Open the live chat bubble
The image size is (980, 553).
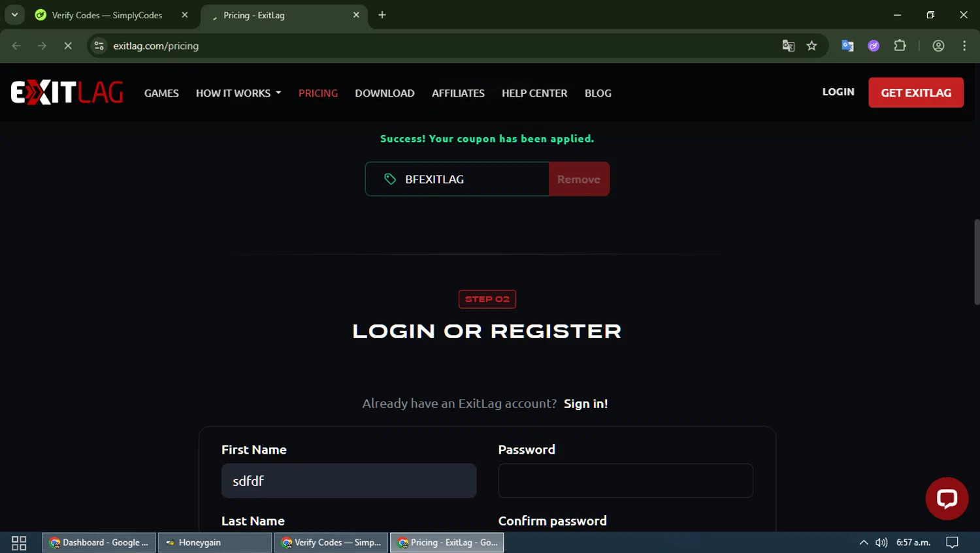pos(947,499)
